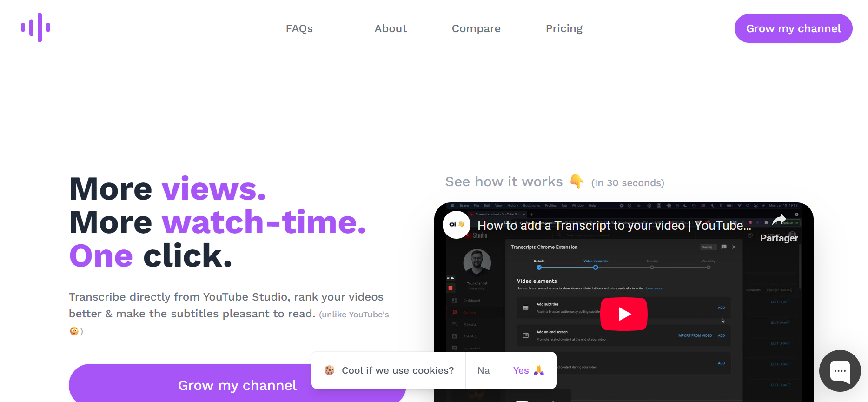
Task: Open the chat widget bubble
Action: 840,371
